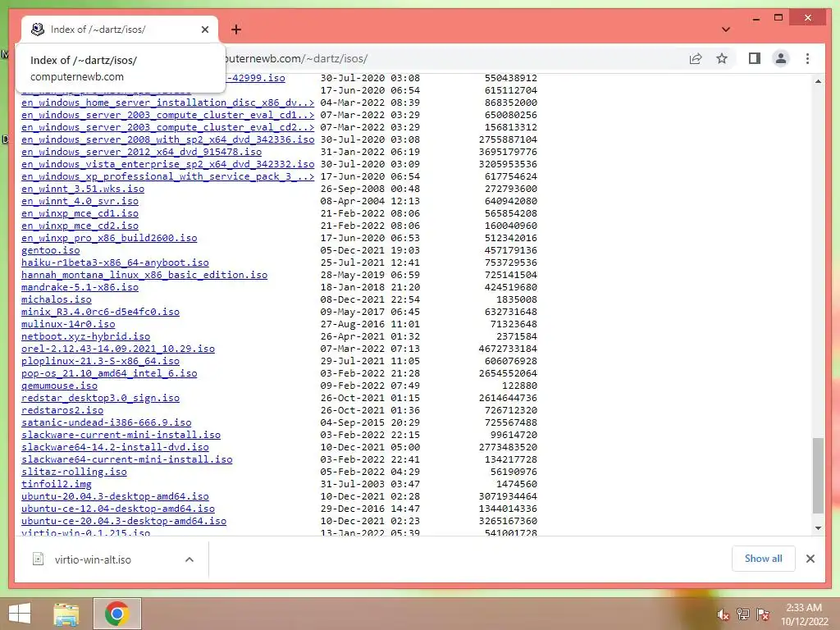
Task: Download pop-os_21.10_amd64_intel_6.iso
Action: (x=109, y=373)
